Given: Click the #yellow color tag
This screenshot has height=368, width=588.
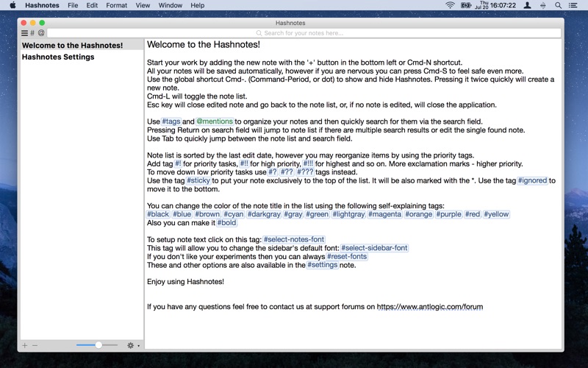Looking at the screenshot, I should click(496, 214).
